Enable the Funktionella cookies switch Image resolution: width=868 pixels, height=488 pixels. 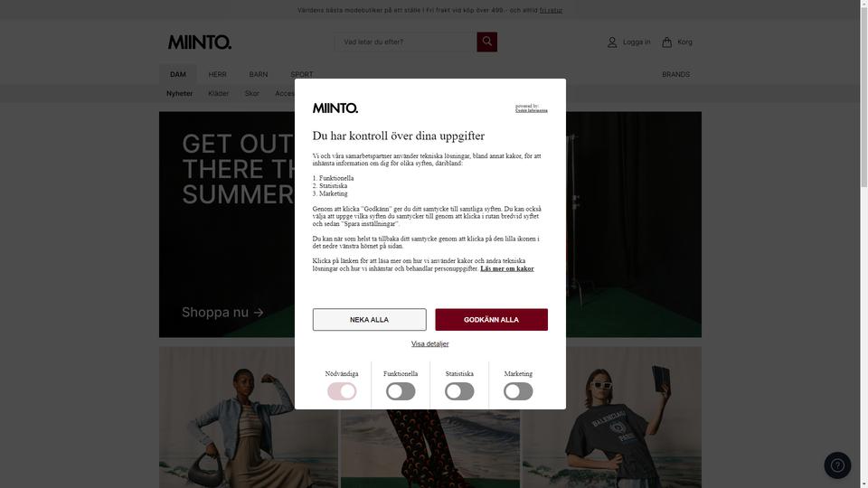[401, 391]
